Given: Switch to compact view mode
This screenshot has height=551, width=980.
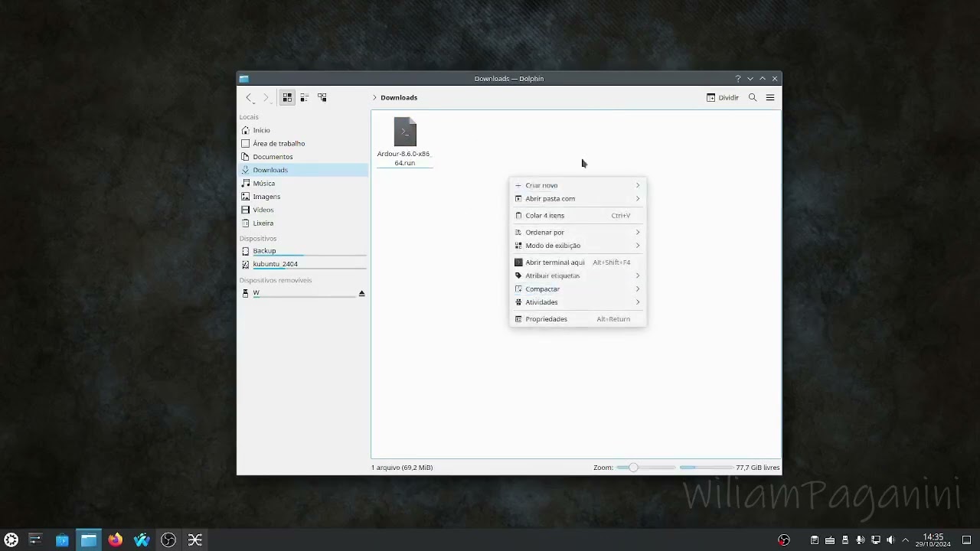Looking at the screenshot, I should click(304, 98).
